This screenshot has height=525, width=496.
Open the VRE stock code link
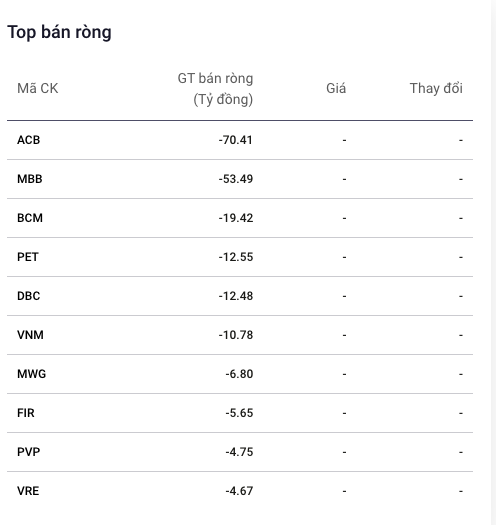(x=28, y=491)
